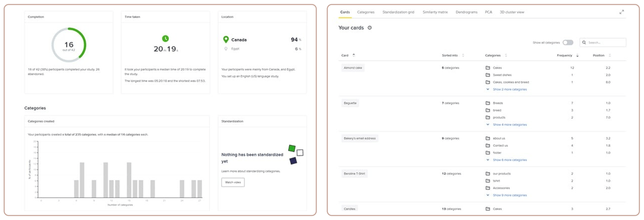Click the Bakery's email address card chip
644x220 pixels.
[x=360, y=139]
